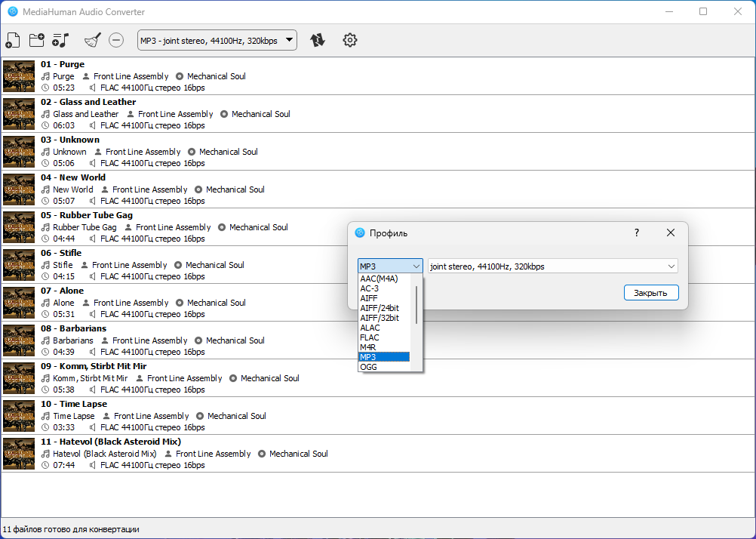Click album cover of 08 - Barbarians

(x=19, y=340)
